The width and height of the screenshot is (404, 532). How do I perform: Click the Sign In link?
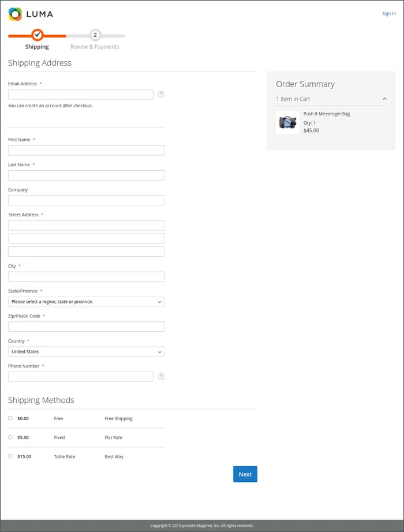coord(389,13)
